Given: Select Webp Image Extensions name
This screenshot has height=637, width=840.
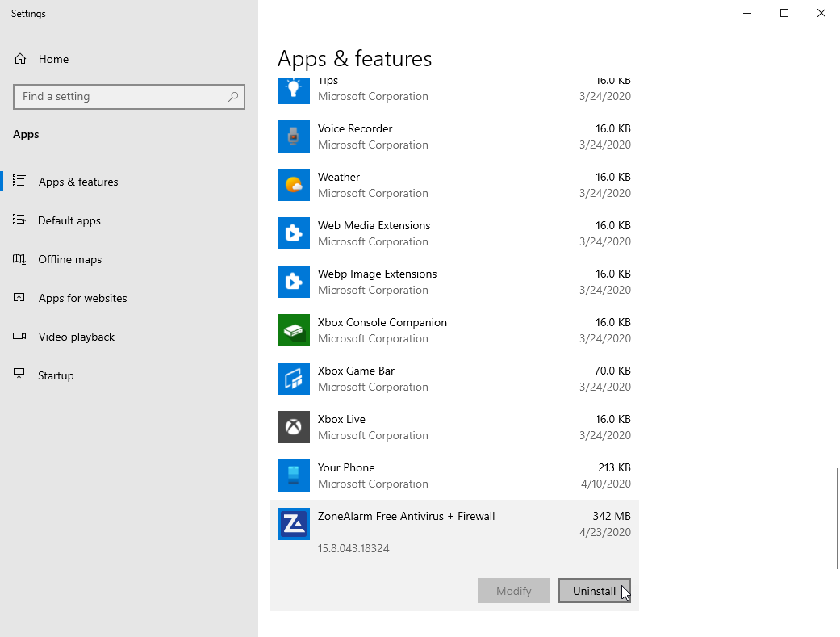Looking at the screenshot, I should (377, 274).
